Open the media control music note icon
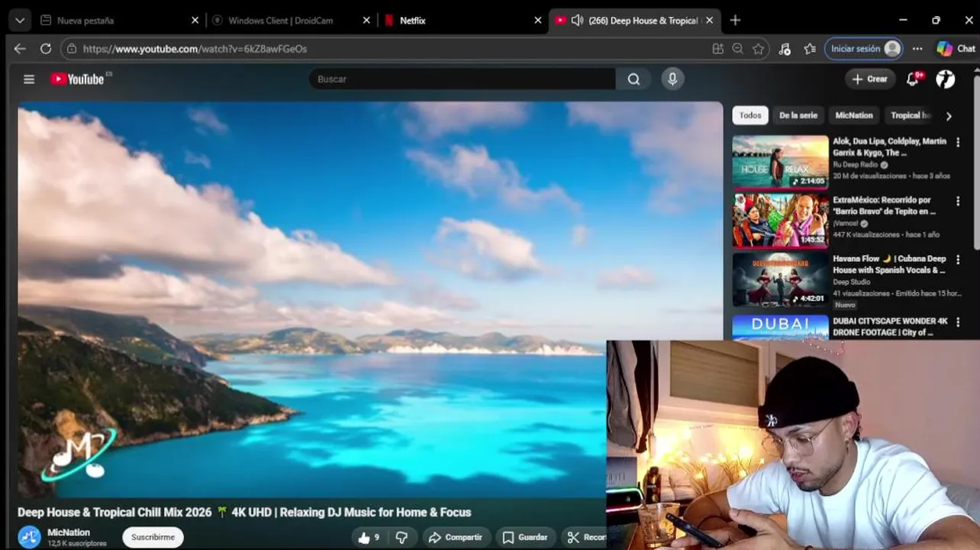 (x=785, y=48)
